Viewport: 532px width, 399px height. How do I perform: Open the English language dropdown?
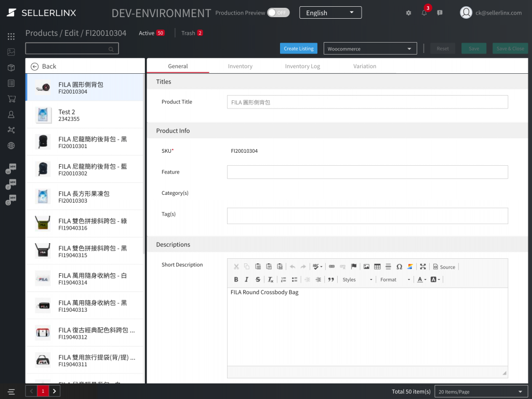coord(330,13)
